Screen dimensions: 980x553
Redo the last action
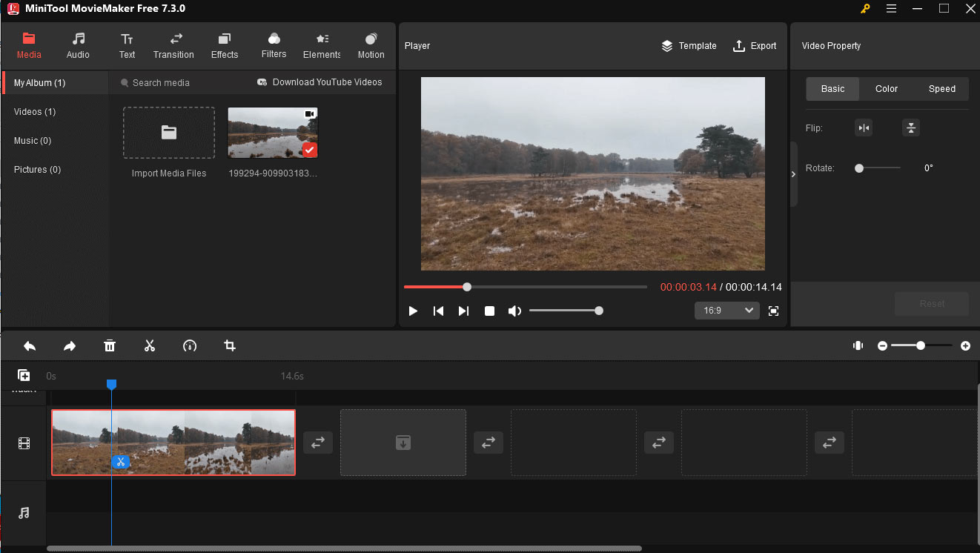69,346
